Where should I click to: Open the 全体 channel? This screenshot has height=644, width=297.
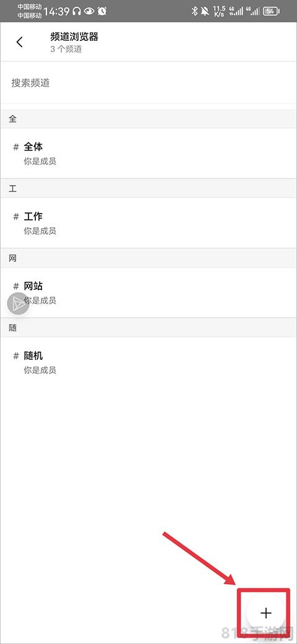[148, 153]
